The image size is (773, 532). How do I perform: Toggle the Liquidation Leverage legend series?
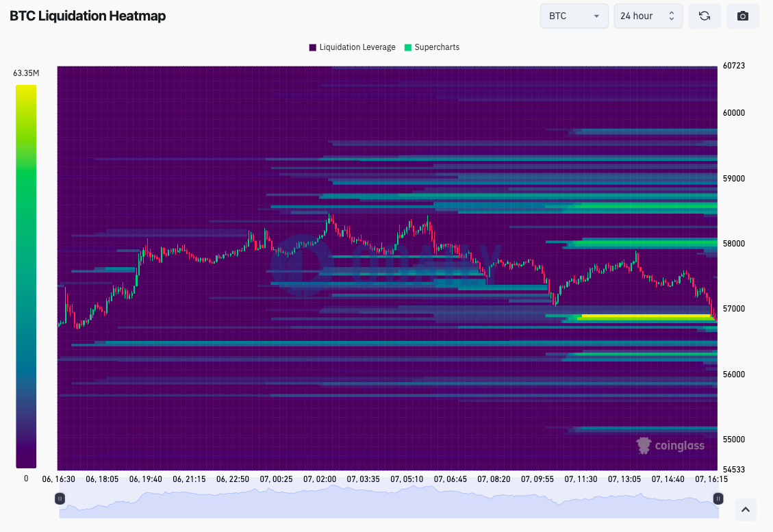pos(352,47)
